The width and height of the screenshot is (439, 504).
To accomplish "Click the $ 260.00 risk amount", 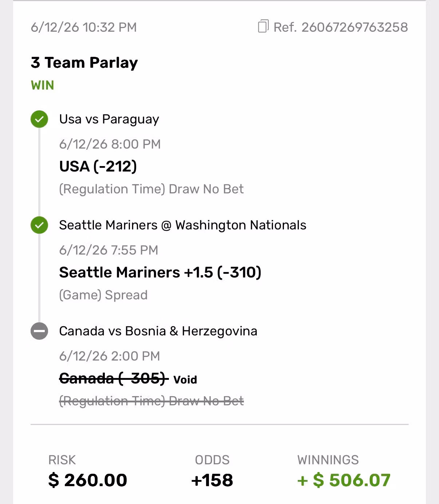I will pyautogui.click(x=88, y=480).
